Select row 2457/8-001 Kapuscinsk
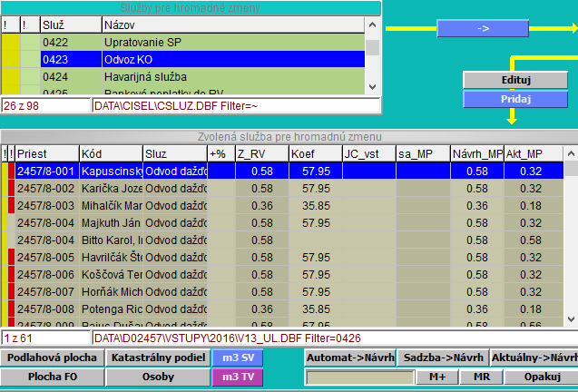 pyautogui.click(x=282, y=171)
